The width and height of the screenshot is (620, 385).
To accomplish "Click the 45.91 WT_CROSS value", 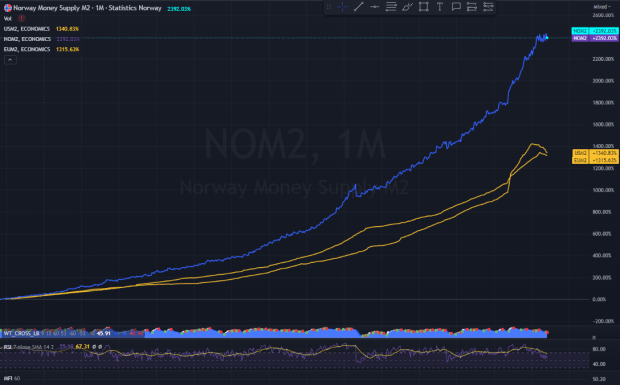I will (104, 334).
